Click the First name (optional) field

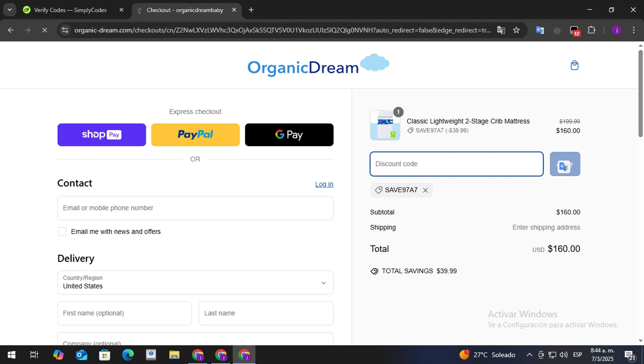click(125, 313)
